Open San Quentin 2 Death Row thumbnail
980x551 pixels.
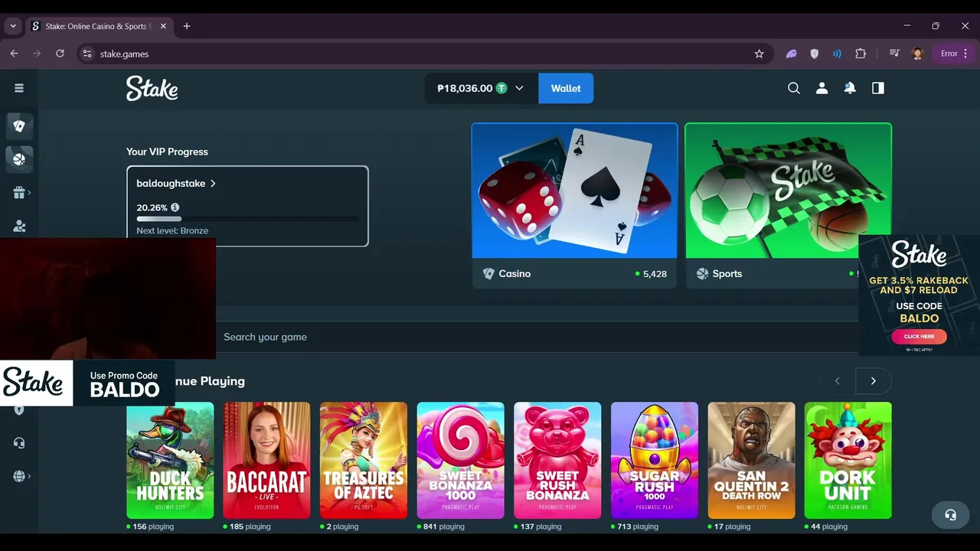(751, 460)
